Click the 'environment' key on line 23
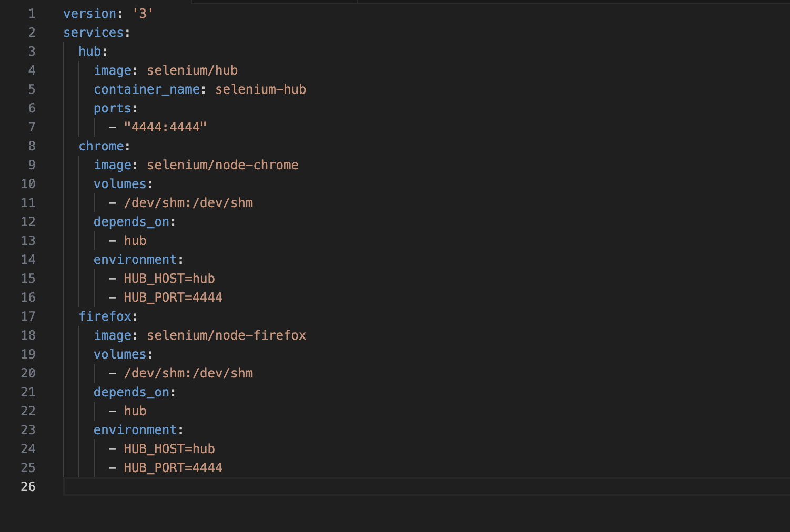Screen dimensions: 790x532 (x=135, y=430)
